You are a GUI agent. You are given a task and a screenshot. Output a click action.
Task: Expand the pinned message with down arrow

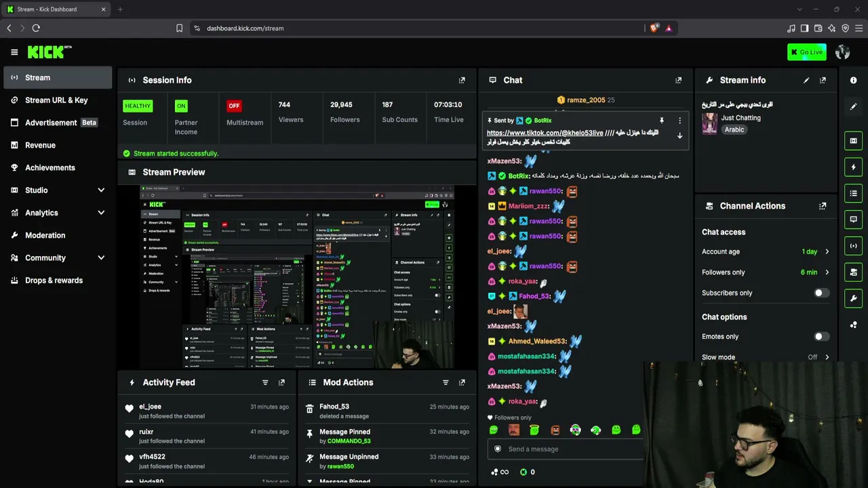679,136
